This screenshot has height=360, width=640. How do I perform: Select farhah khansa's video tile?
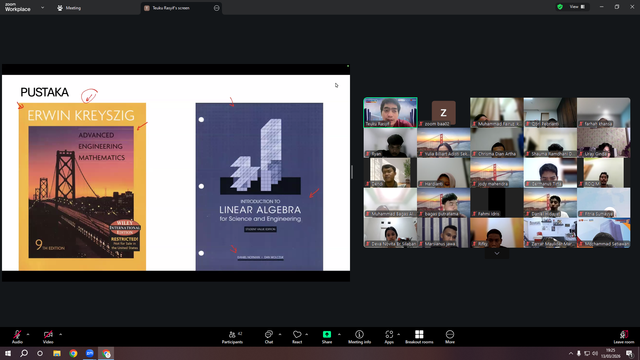coord(604,112)
